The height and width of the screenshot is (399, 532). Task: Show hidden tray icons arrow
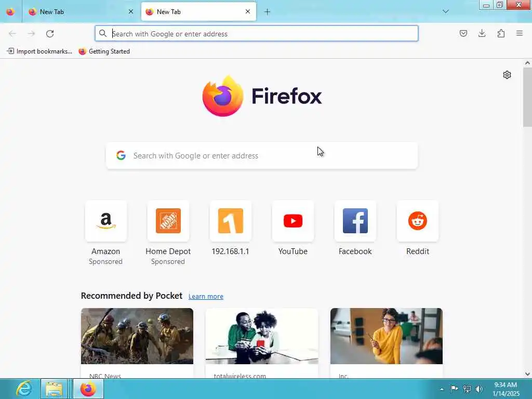442,389
